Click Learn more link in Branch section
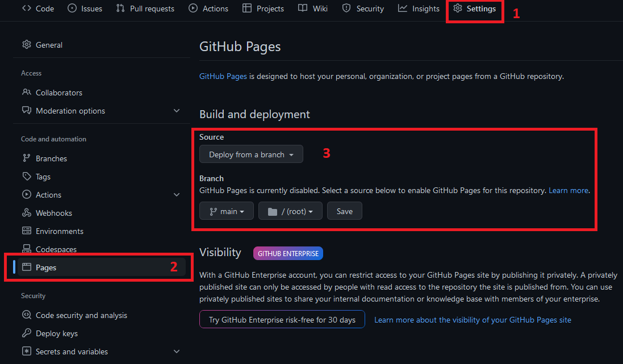The width and height of the screenshot is (623, 364). pos(568,190)
